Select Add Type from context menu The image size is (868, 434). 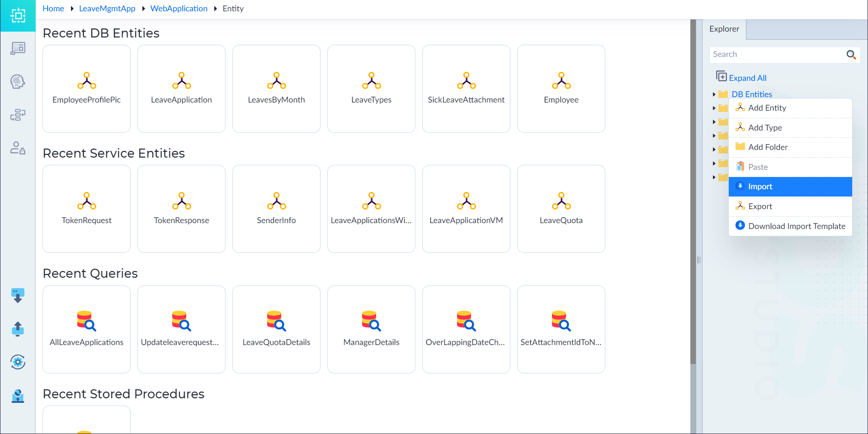[790, 128]
